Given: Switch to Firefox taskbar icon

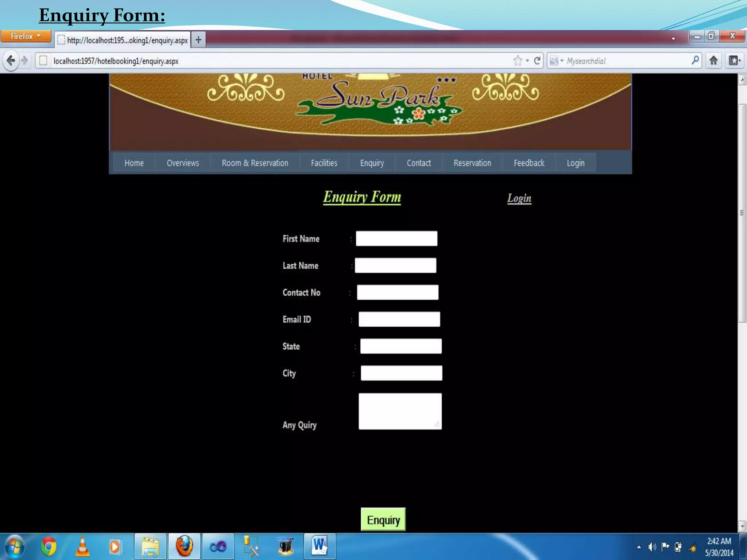Looking at the screenshot, I should (184, 547).
